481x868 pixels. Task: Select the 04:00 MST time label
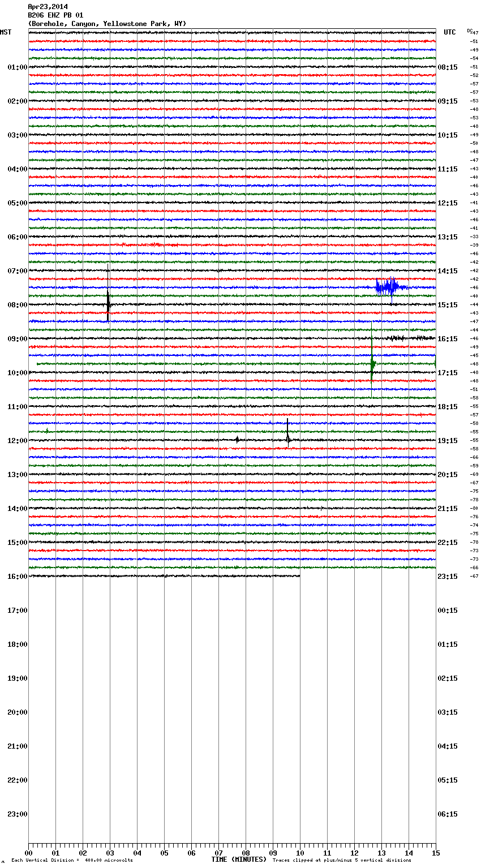pyautogui.click(x=18, y=169)
